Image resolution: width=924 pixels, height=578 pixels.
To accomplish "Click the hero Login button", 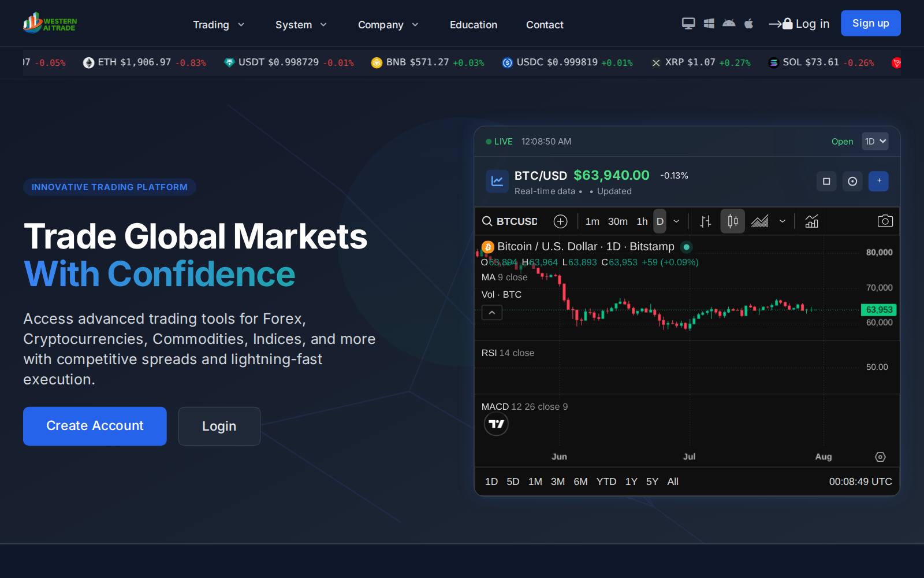I will pyautogui.click(x=219, y=426).
